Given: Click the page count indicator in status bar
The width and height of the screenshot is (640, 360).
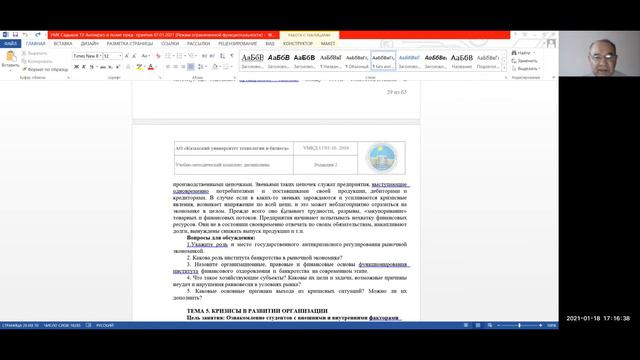Looking at the screenshot, I should [x=20, y=326].
